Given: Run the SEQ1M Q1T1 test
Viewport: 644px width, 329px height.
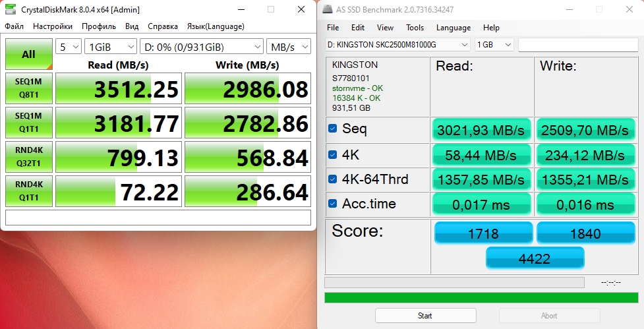Looking at the screenshot, I should [x=29, y=123].
